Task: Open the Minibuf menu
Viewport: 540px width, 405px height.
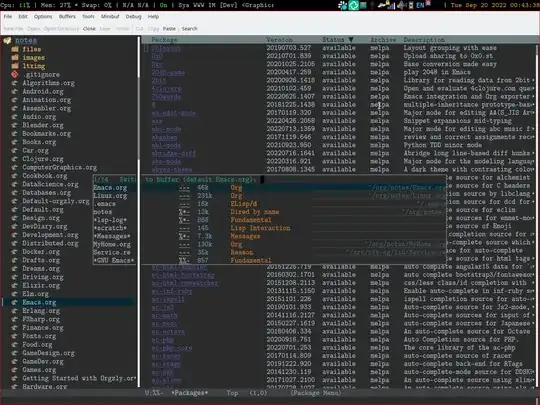Action: coord(110,17)
